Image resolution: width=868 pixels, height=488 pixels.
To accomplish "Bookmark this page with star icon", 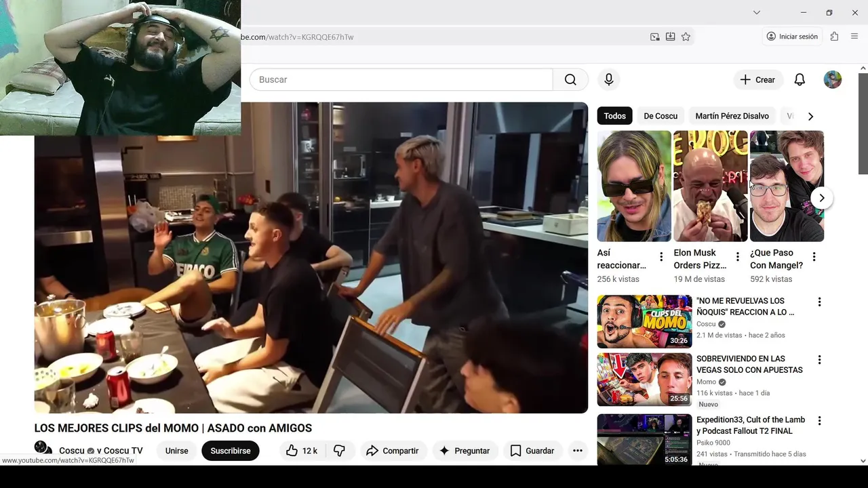I will pos(686,37).
